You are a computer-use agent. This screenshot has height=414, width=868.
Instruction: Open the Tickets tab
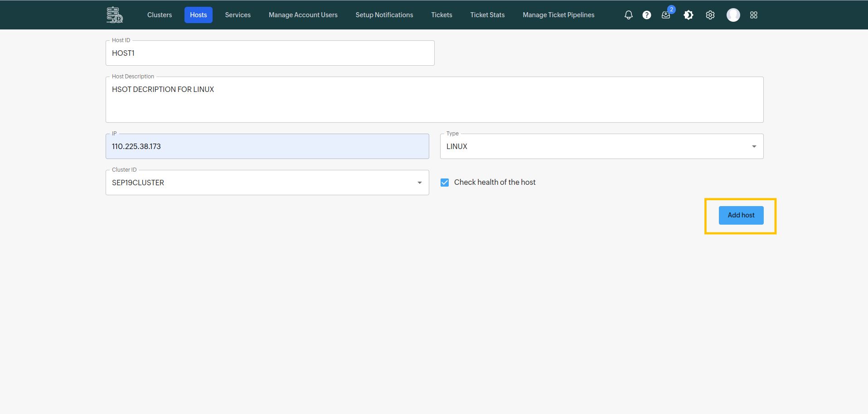tap(442, 15)
